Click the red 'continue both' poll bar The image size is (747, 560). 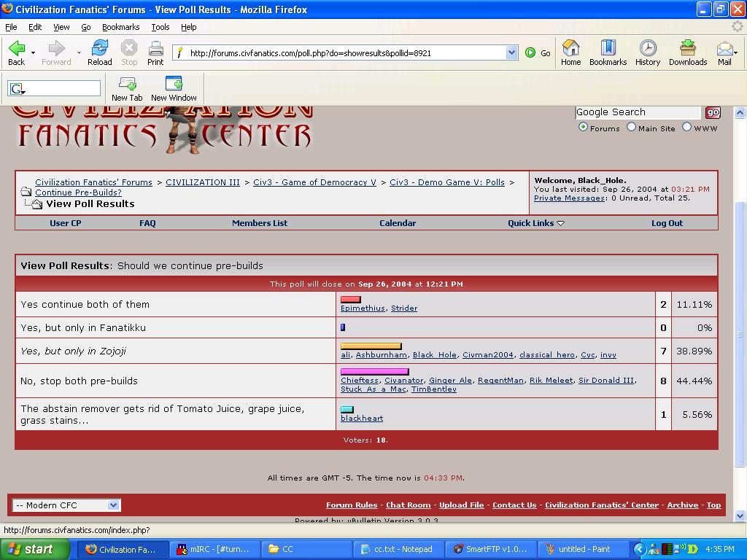tap(351, 299)
